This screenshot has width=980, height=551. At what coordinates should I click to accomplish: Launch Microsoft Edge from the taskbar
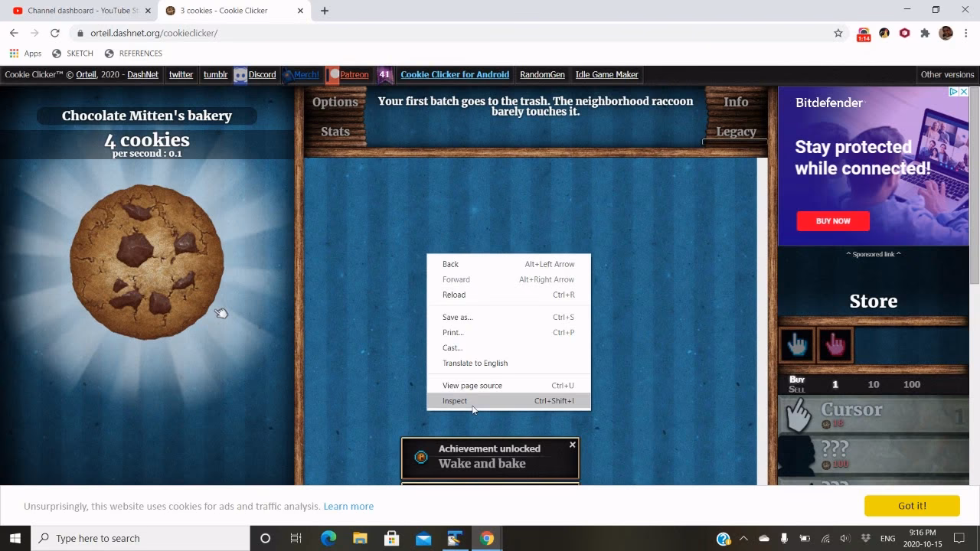pos(328,538)
